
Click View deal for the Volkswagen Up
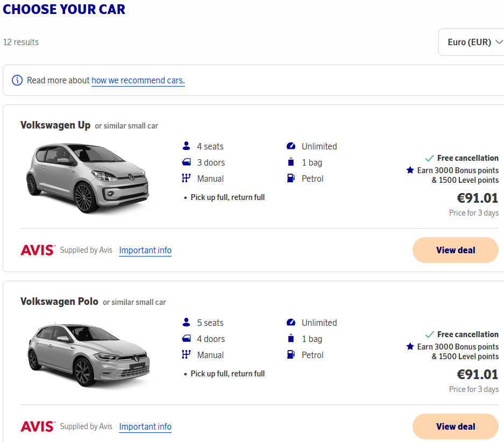[455, 250]
